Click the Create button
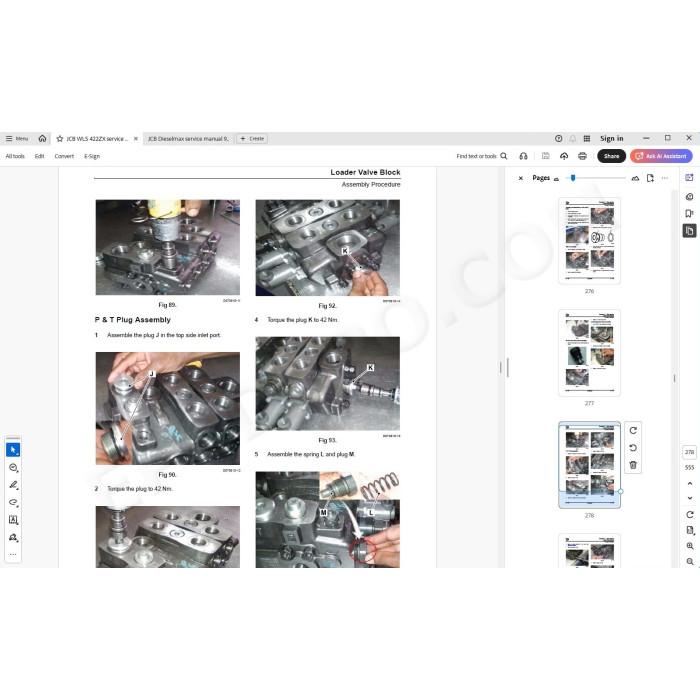700x700 pixels. point(252,139)
